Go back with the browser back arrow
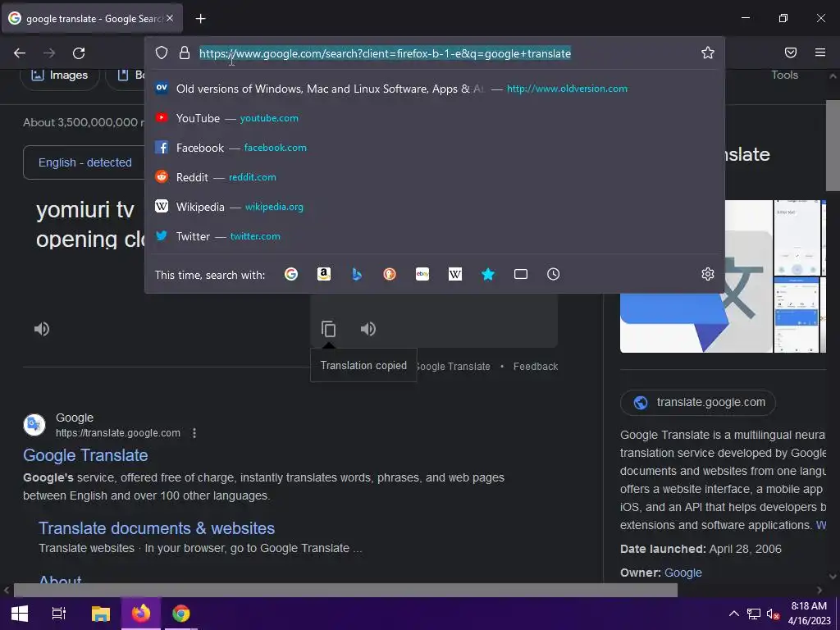 [20, 53]
